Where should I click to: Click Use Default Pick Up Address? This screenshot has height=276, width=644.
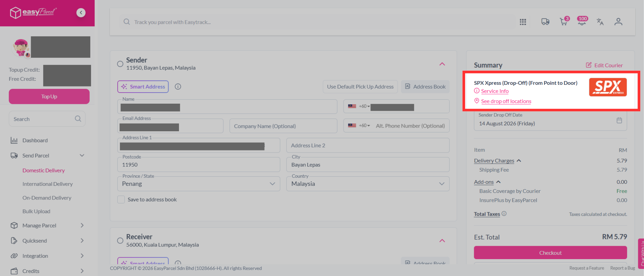360,87
